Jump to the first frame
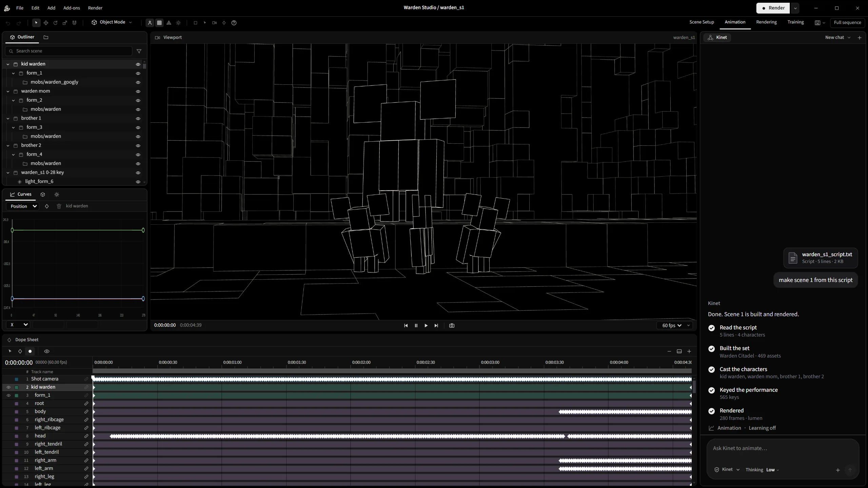 (406, 326)
